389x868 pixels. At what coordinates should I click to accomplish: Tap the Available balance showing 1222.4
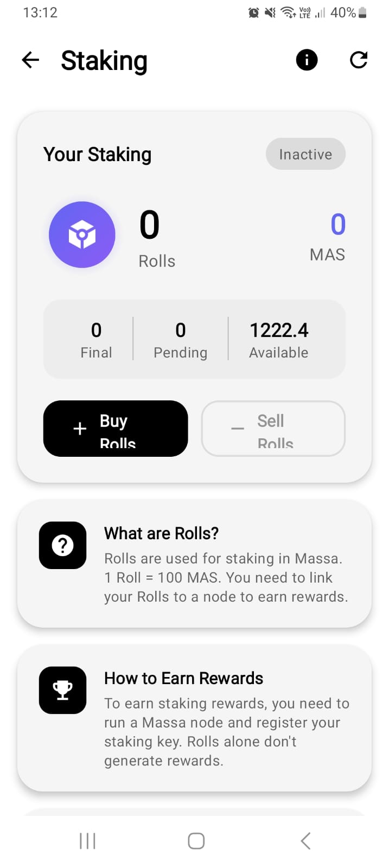tap(279, 339)
